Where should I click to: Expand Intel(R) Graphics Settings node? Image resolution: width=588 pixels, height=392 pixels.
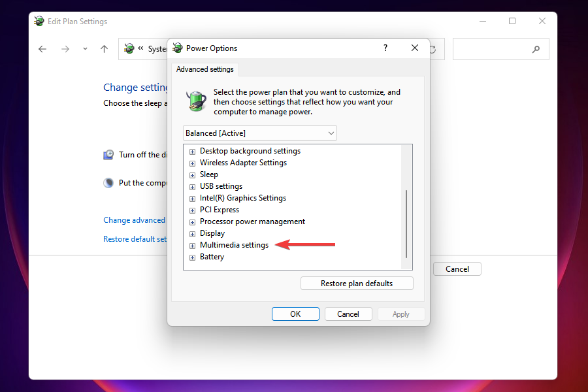(192, 199)
